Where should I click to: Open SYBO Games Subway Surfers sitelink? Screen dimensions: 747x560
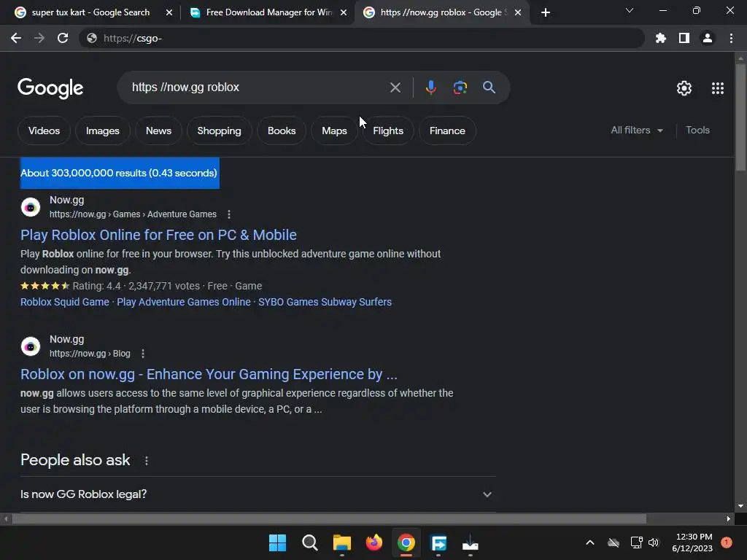coord(325,302)
